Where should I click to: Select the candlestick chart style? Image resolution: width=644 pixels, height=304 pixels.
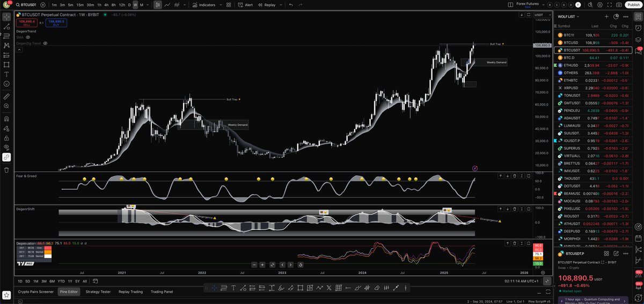point(157,4)
